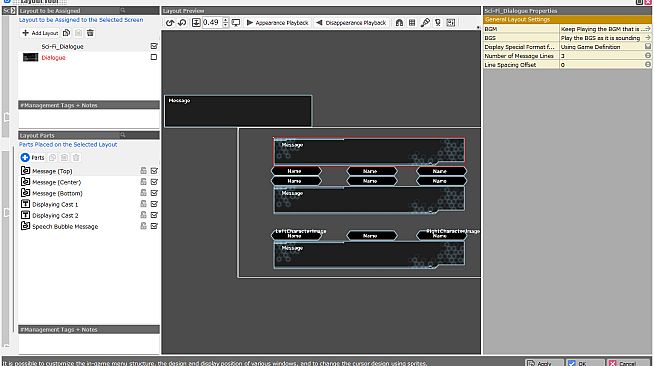Screen dimensions: 654x366
Task: Open the BGS setting arrow
Action: tap(647, 38)
